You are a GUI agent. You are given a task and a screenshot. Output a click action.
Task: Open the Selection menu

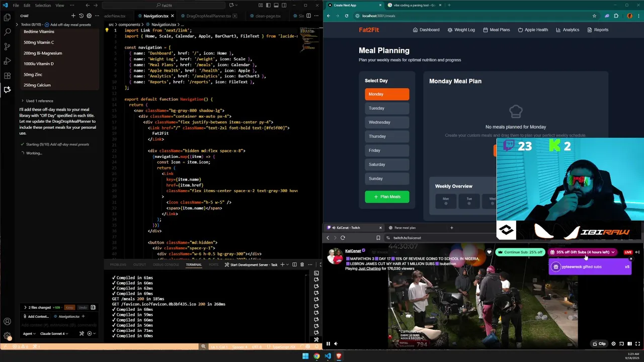pos(43,5)
